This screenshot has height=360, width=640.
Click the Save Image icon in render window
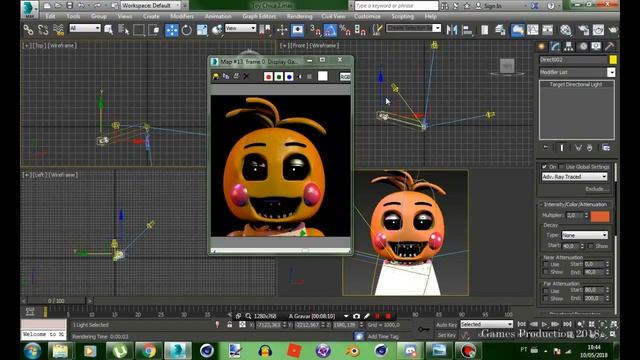[216, 76]
